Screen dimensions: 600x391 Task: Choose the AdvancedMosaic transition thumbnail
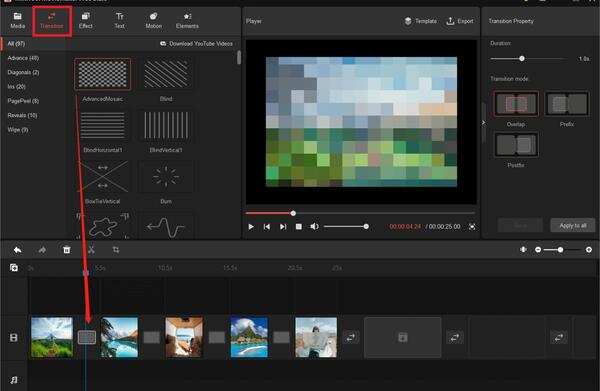(103, 74)
